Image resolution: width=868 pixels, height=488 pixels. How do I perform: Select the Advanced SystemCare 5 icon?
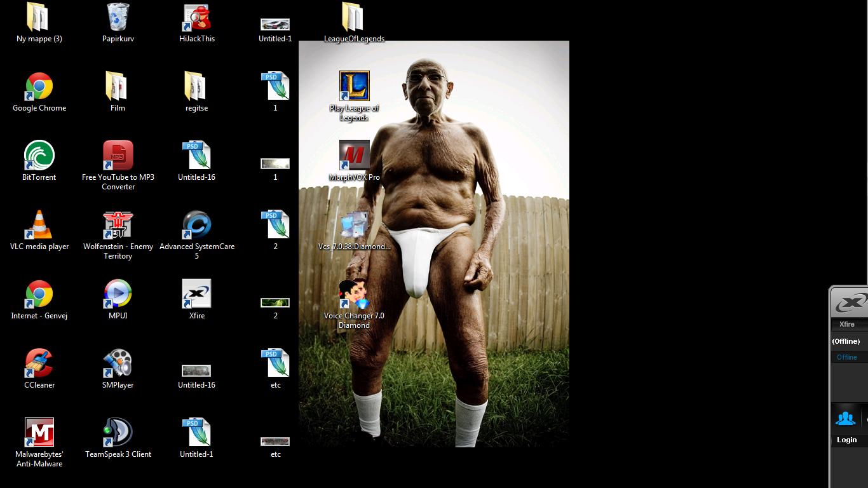click(197, 226)
